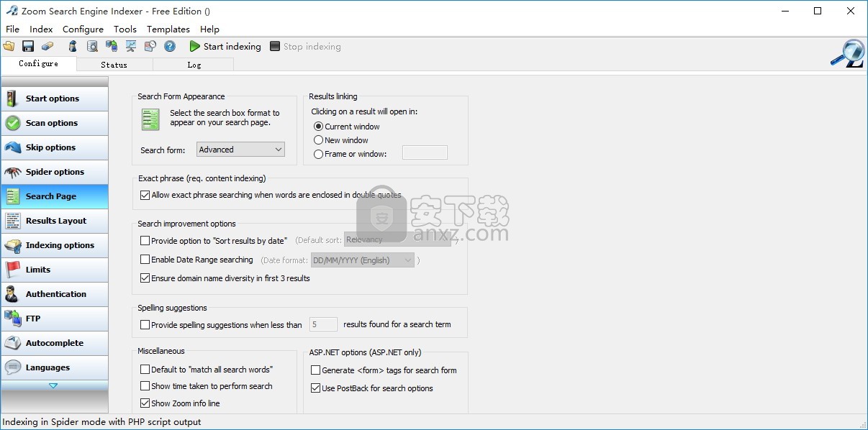Select the Configure tab

pyautogui.click(x=38, y=64)
